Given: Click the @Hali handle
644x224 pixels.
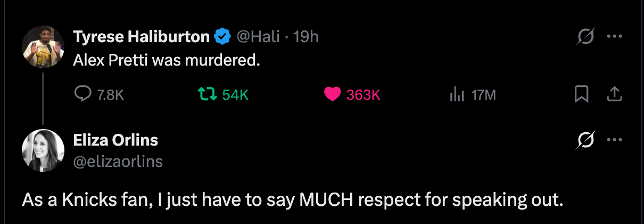Looking at the screenshot, I should pyautogui.click(x=258, y=37).
